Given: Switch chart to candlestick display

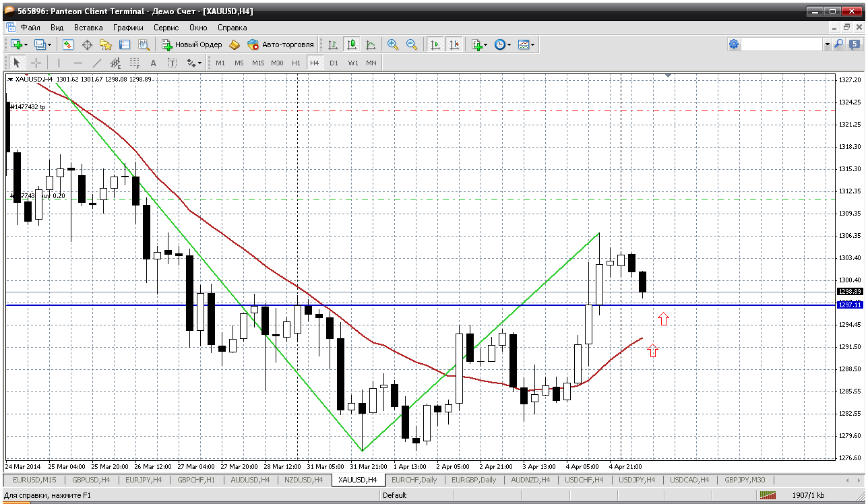Looking at the screenshot, I should [x=351, y=44].
